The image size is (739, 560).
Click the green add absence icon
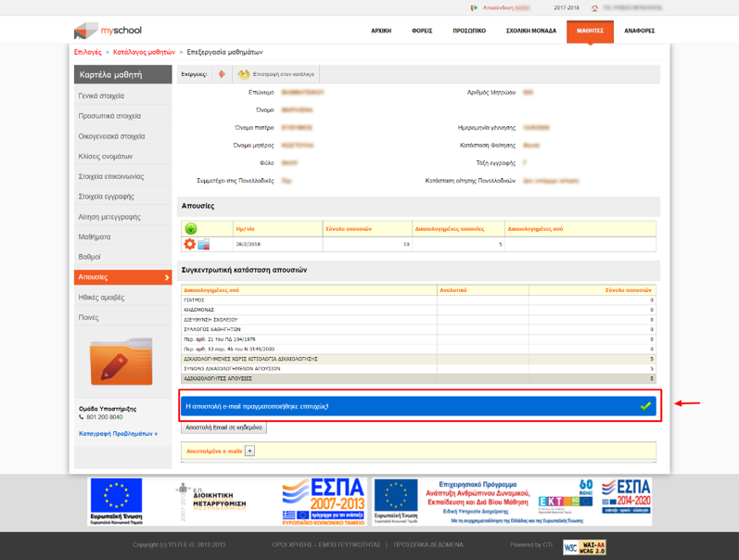click(191, 228)
